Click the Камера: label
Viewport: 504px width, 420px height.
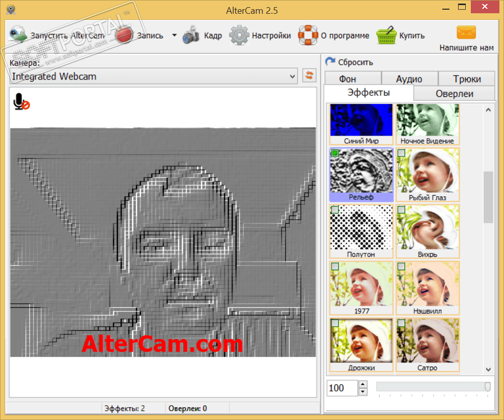pos(25,63)
